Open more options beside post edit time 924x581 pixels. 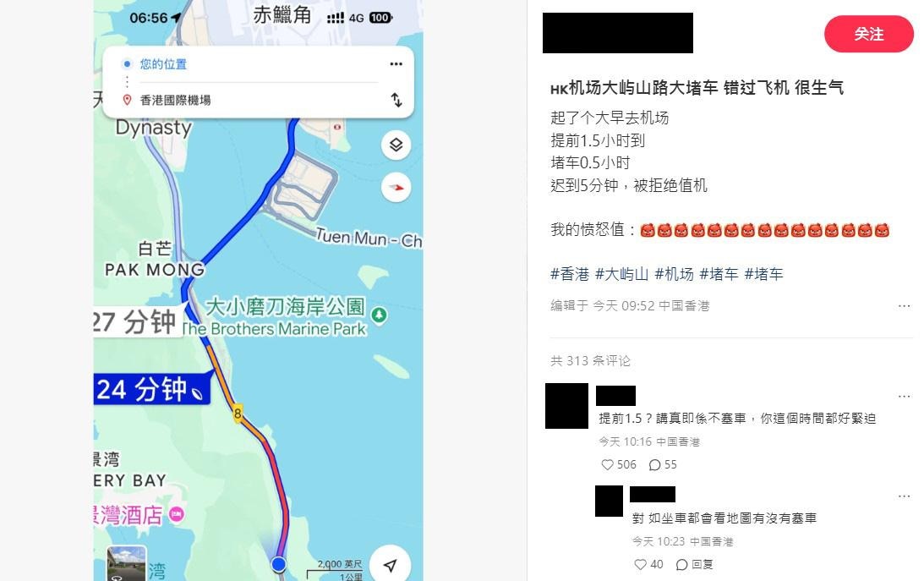pos(904,306)
